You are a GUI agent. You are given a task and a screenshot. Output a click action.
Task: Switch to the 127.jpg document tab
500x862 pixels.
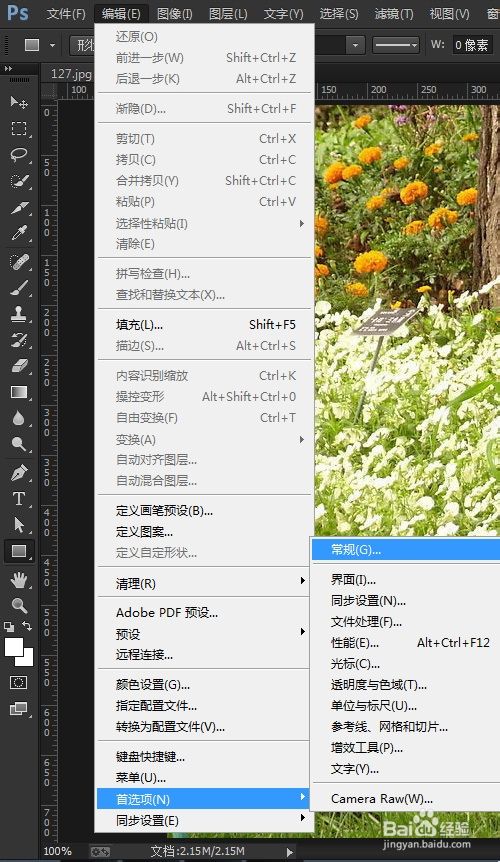(70, 74)
